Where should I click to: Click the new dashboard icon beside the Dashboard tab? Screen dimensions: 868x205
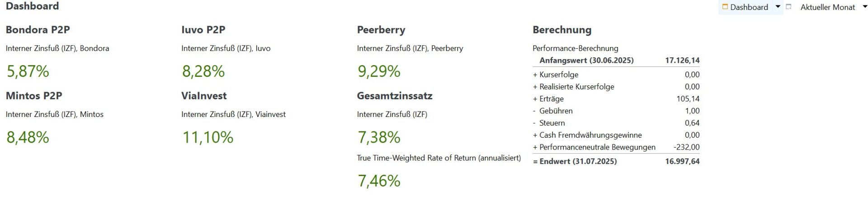click(x=789, y=7)
